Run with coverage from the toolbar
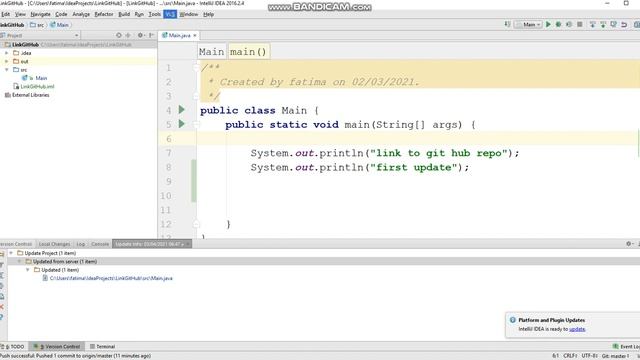This screenshot has height=360, width=640. pos(569,24)
